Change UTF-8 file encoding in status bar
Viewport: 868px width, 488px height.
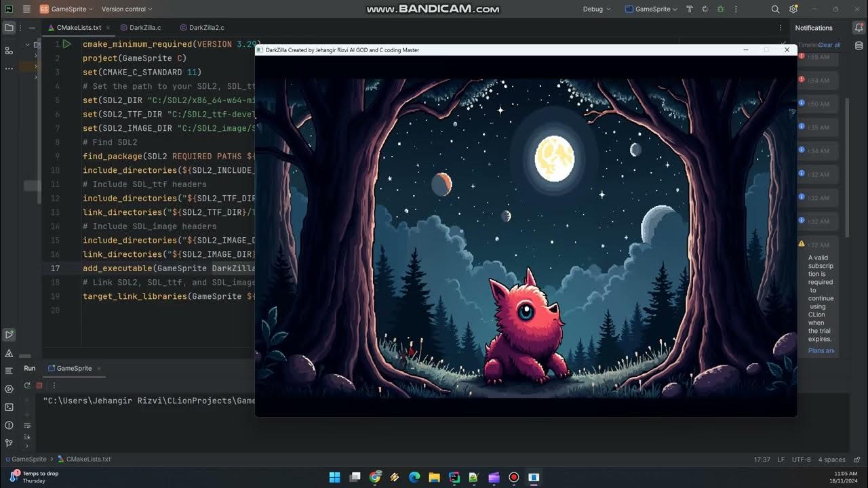tap(801, 459)
